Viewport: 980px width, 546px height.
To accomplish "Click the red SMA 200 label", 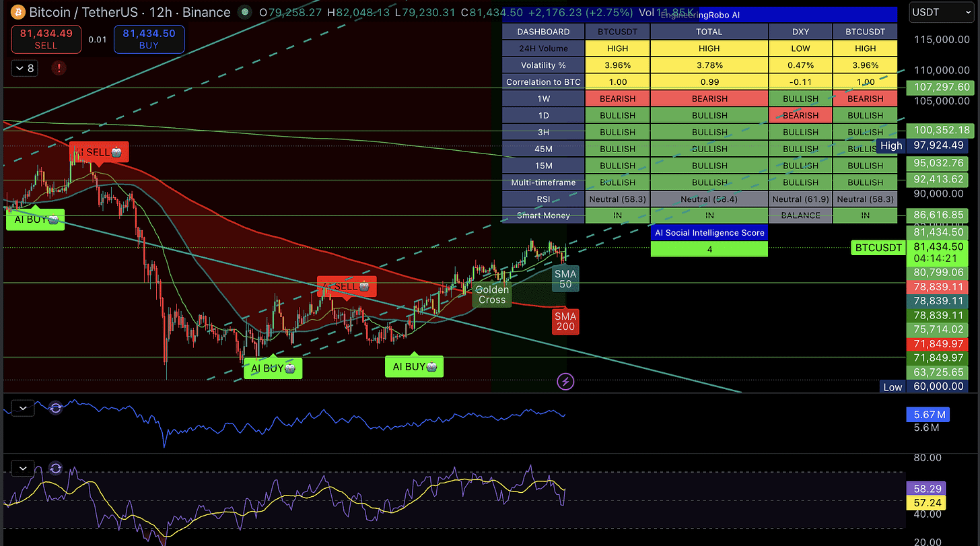I will click(565, 321).
